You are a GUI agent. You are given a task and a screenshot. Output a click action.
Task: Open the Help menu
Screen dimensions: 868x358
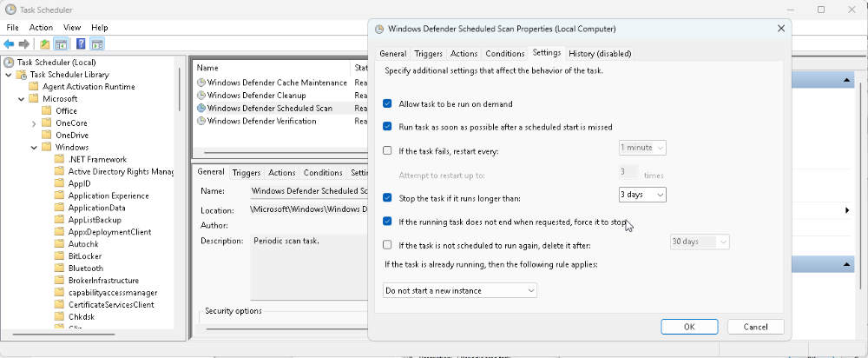coord(100,27)
